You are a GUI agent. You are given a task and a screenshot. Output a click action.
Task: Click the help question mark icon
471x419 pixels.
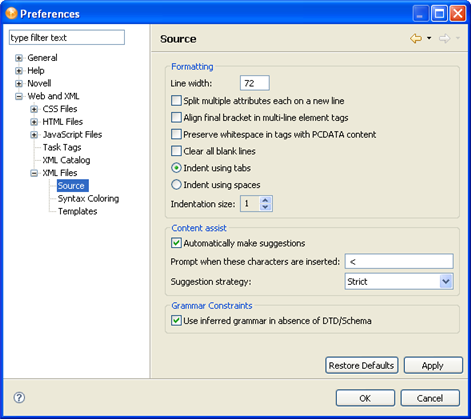tap(19, 397)
